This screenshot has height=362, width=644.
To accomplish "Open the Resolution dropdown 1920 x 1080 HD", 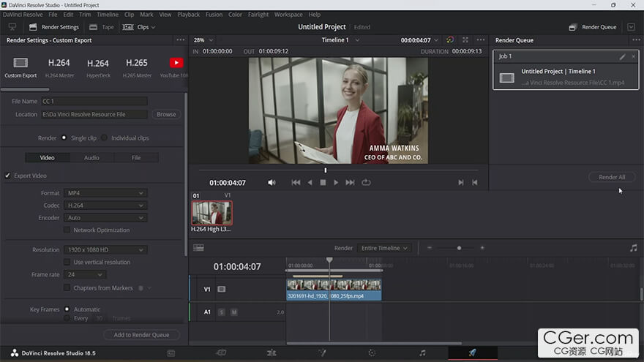I will (x=105, y=249).
